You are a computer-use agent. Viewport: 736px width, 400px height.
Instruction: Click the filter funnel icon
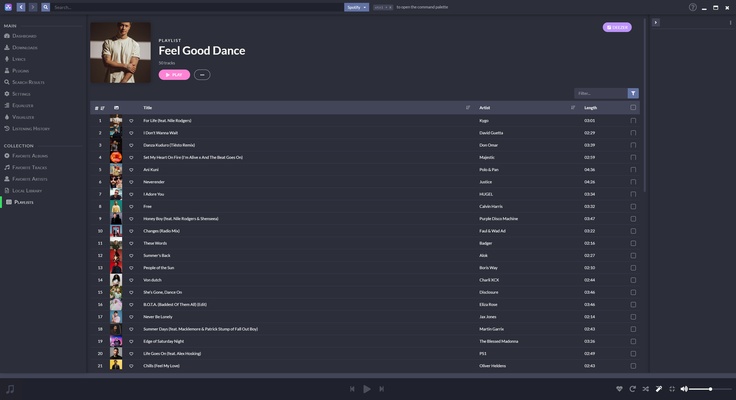tap(633, 93)
